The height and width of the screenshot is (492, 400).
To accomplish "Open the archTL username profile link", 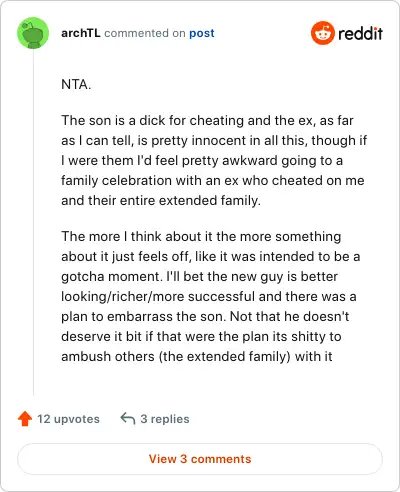I will [x=81, y=33].
